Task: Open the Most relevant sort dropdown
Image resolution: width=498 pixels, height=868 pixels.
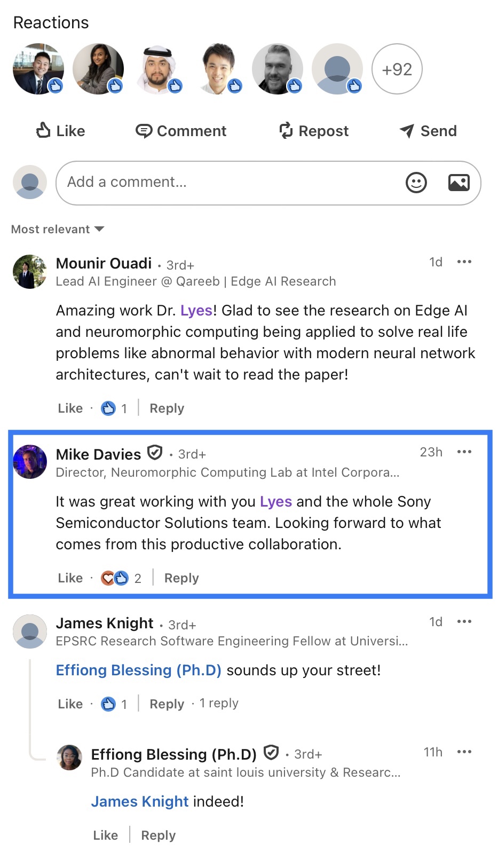Action: pyautogui.click(x=58, y=230)
